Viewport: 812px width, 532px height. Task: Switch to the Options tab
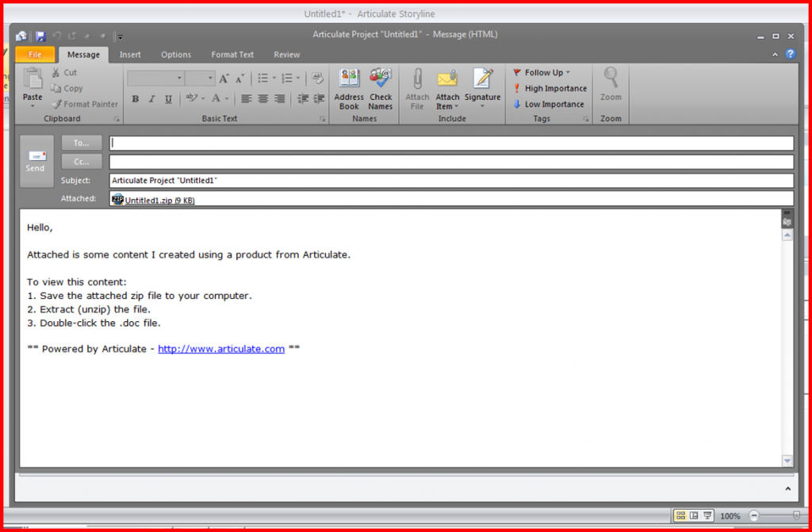[x=176, y=55]
